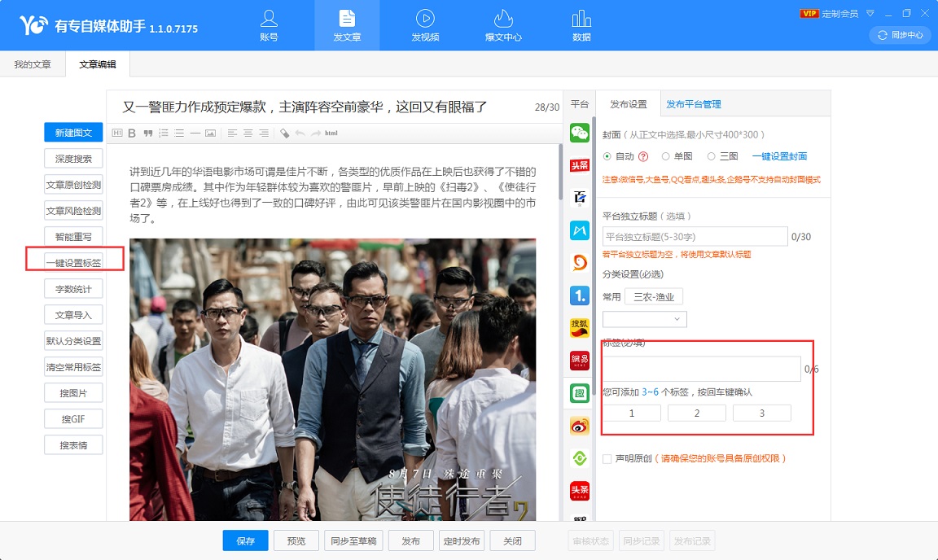The height and width of the screenshot is (560, 938).
Task: Click the 搜GIF button
Action: (x=73, y=419)
